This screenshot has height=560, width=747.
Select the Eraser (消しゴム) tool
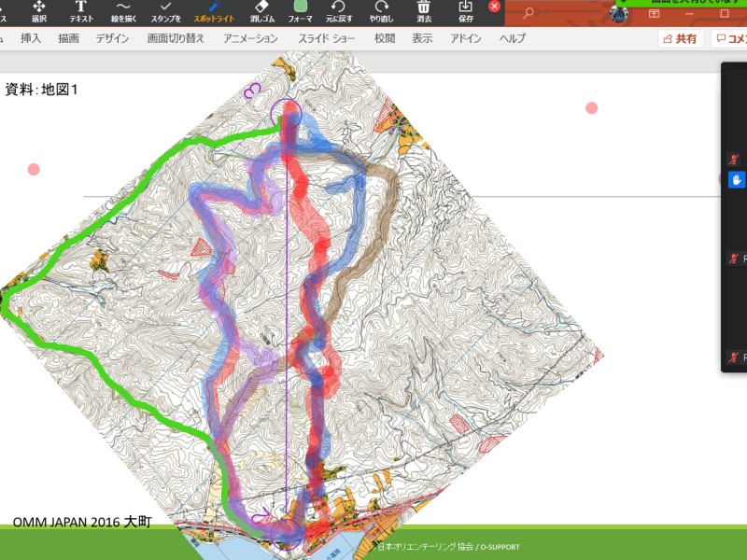[261, 11]
